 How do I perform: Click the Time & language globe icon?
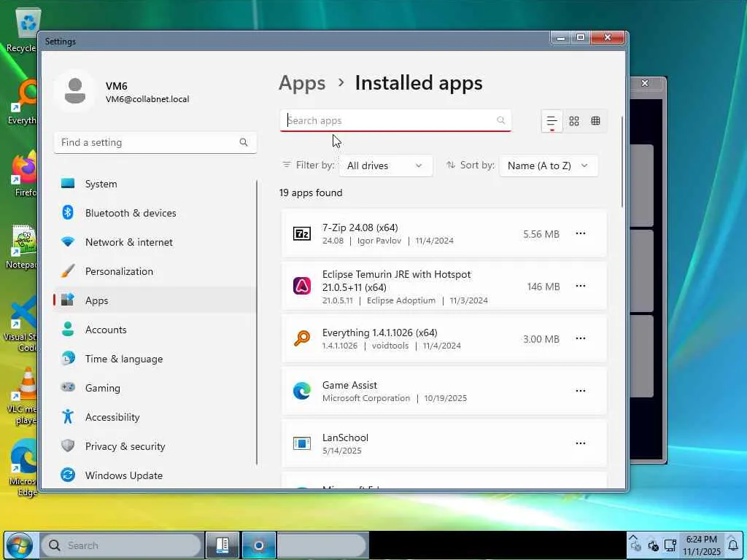pyautogui.click(x=68, y=358)
